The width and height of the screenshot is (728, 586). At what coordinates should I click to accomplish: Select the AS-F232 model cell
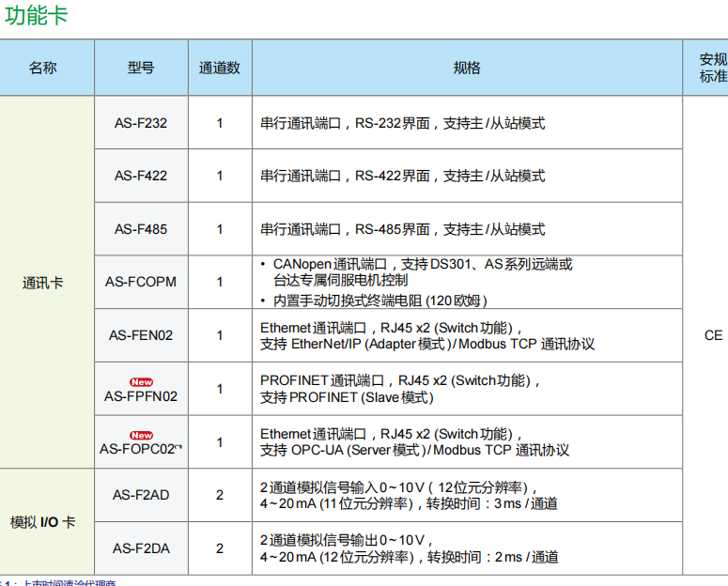[x=141, y=123]
